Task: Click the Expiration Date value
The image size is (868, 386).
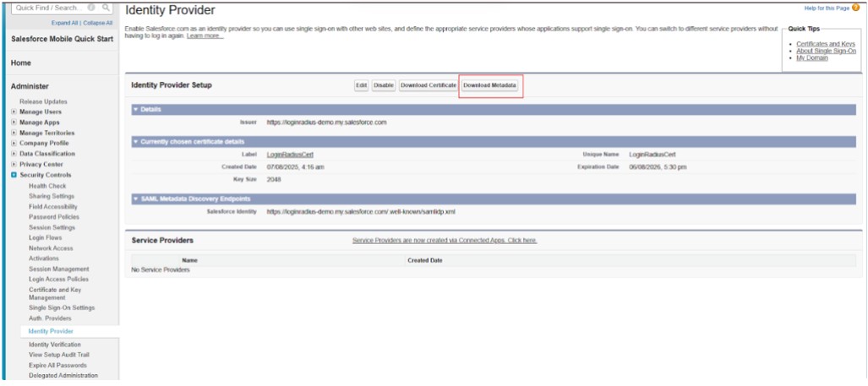Action: pos(658,167)
